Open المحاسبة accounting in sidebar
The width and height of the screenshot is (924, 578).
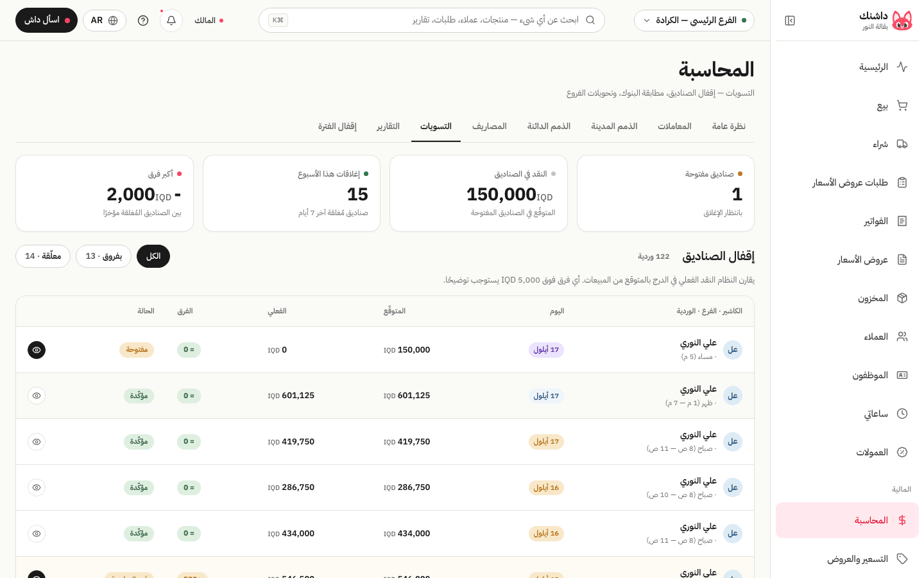point(847,520)
